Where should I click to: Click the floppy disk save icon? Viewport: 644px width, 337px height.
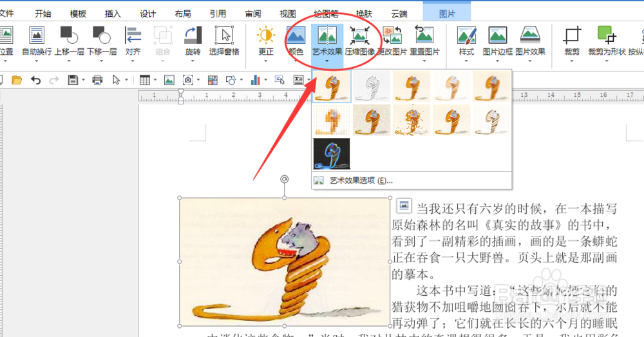point(73,80)
